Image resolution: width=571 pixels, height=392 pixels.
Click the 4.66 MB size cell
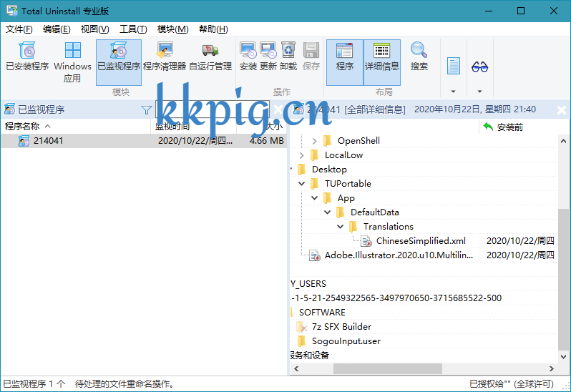267,141
